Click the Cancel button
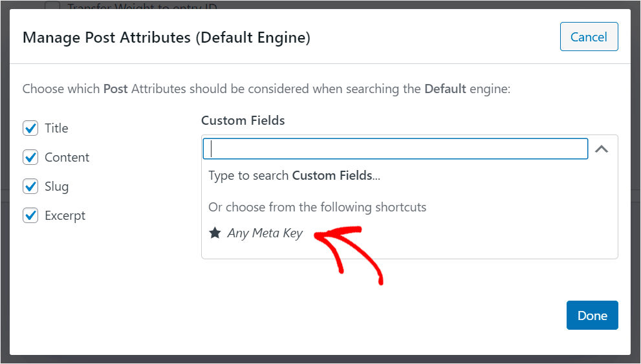Image resolution: width=641 pixels, height=364 pixels. [589, 37]
